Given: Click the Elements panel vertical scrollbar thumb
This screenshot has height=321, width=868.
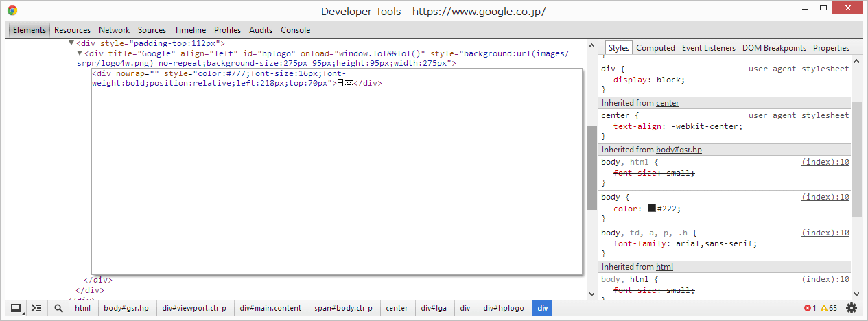Looking at the screenshot, I should (x=591, y=168).
